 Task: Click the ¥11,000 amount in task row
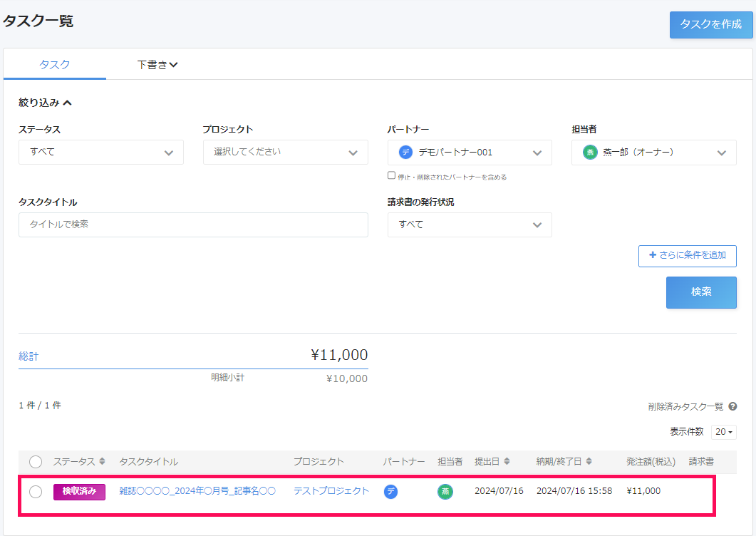click(643, 491)
